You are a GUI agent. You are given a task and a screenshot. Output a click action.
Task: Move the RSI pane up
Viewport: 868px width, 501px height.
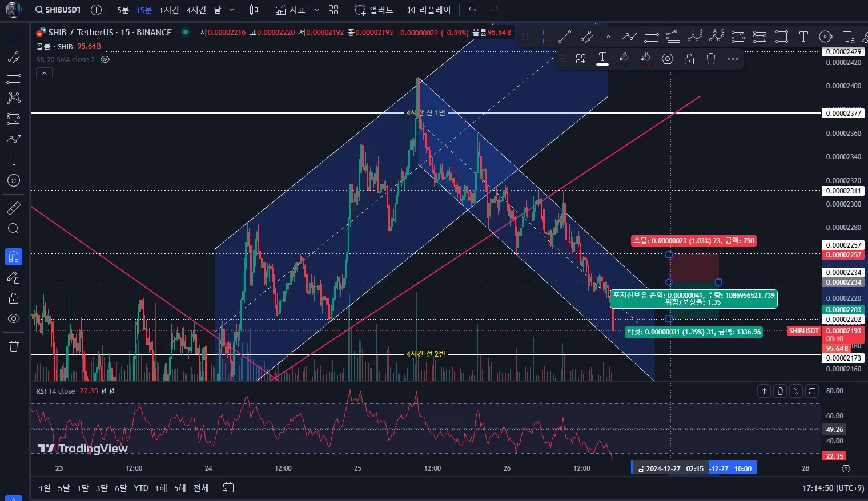click(x=764, y=391)
